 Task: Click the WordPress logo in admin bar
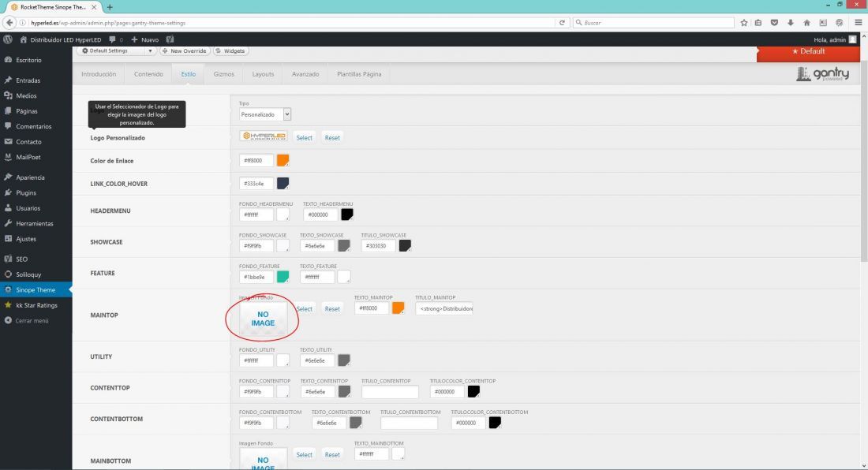tap(8, 39)
